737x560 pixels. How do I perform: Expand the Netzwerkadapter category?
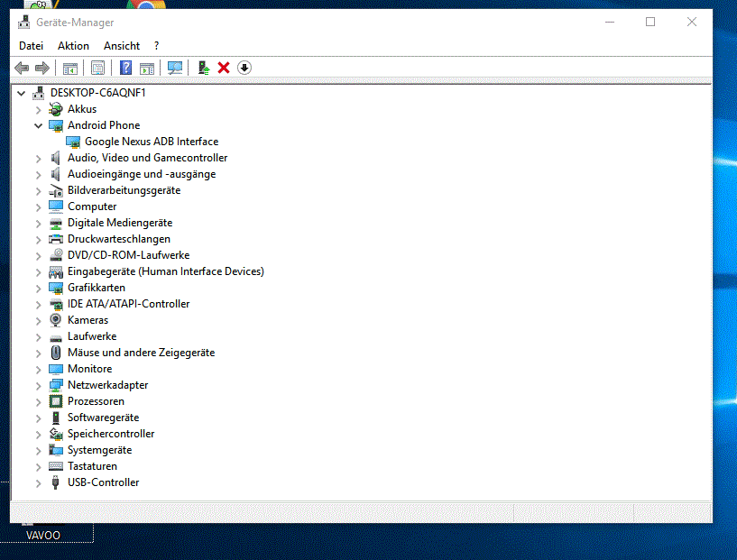[38, 385]
